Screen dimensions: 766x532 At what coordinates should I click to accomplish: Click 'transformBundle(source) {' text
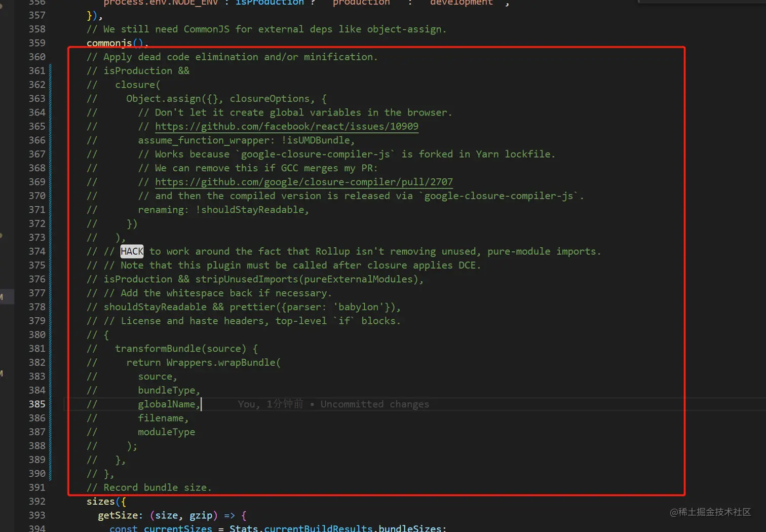point(186,349)
